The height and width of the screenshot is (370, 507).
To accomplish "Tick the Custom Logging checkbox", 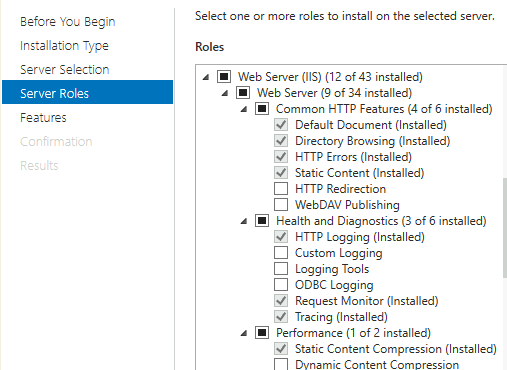I will tap(281, 253).
